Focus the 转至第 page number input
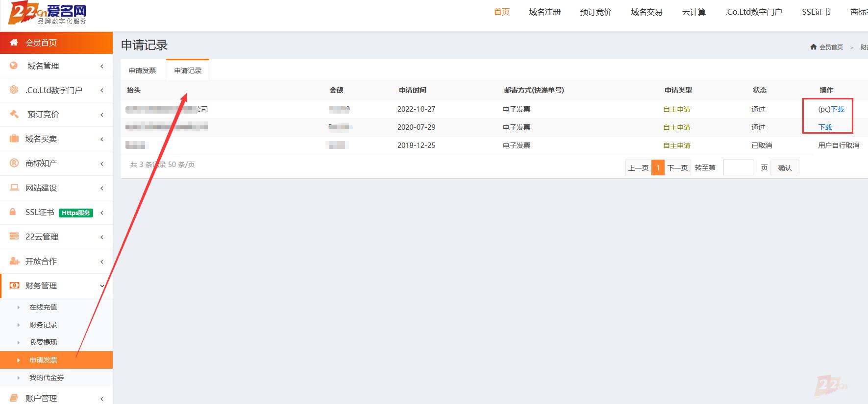Screen dimensions: 868x404 738,167
